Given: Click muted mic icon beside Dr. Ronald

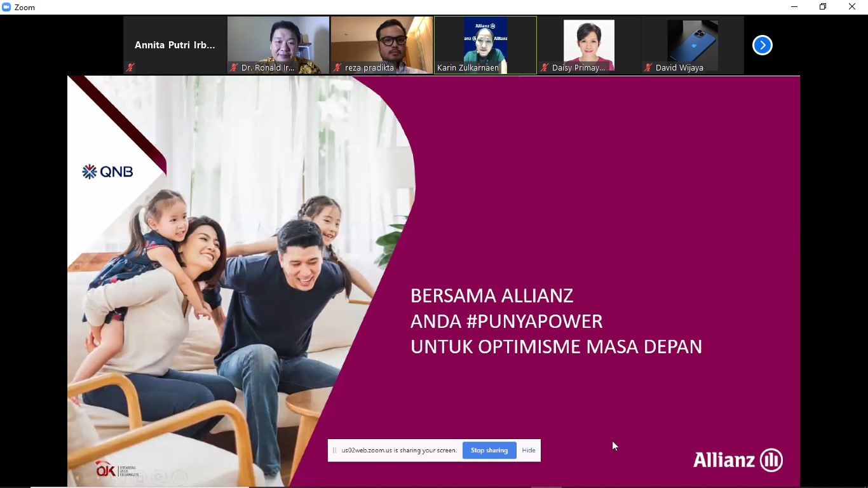Looking at the screenshot, I should pyautogui.click(x=234, y=67).
